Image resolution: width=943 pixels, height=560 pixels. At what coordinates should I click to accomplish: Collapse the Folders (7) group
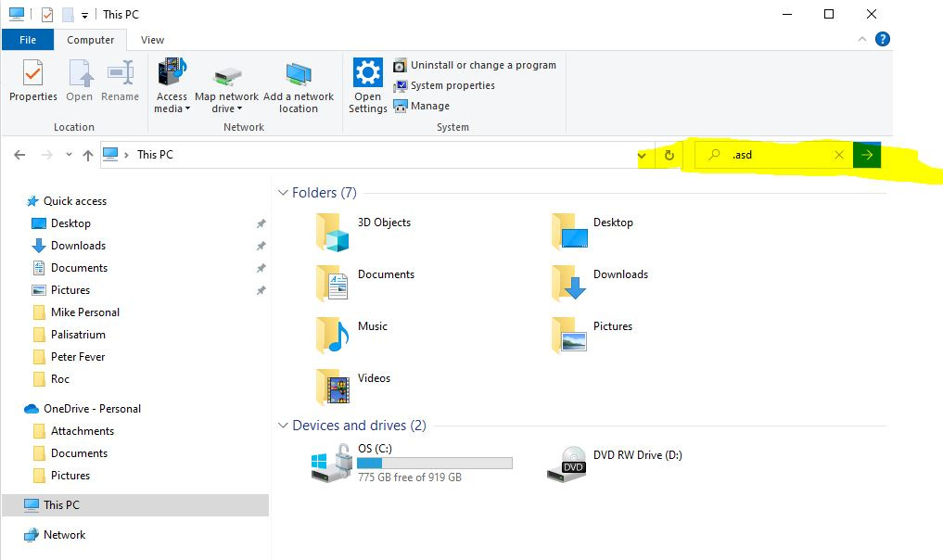(283, 193)
